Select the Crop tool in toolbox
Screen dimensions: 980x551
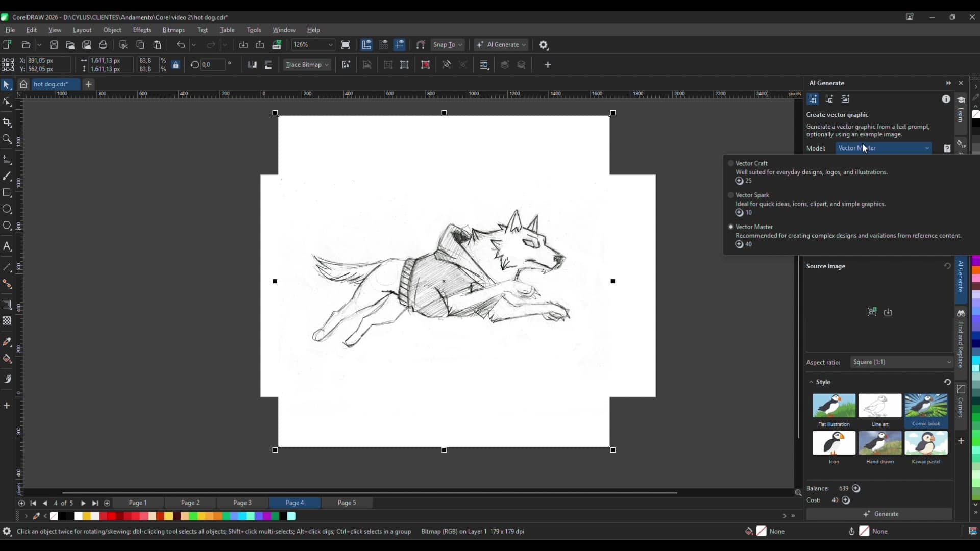click(x=7, y=122)
